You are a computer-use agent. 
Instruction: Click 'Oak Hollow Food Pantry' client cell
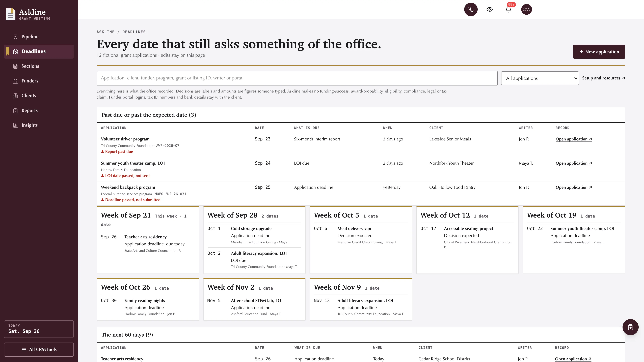[452, 187]
